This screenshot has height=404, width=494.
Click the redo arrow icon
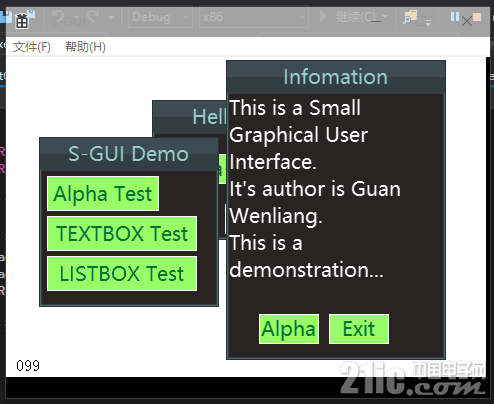(93, 16)
